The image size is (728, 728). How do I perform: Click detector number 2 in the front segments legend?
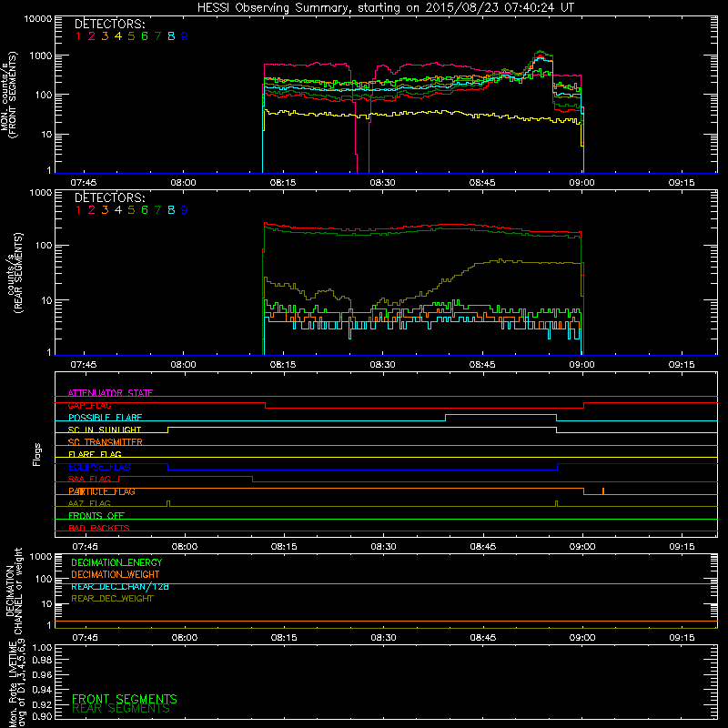(x=92, y=36)
